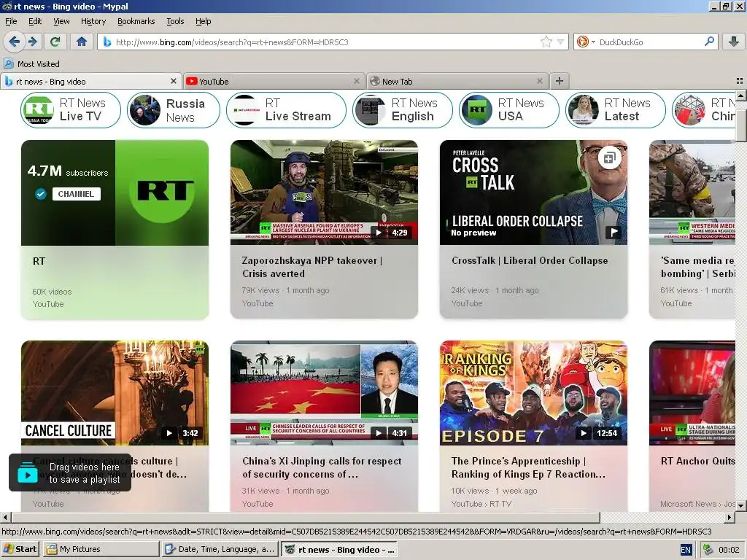Open the Edit menu

tap(35, 21)
